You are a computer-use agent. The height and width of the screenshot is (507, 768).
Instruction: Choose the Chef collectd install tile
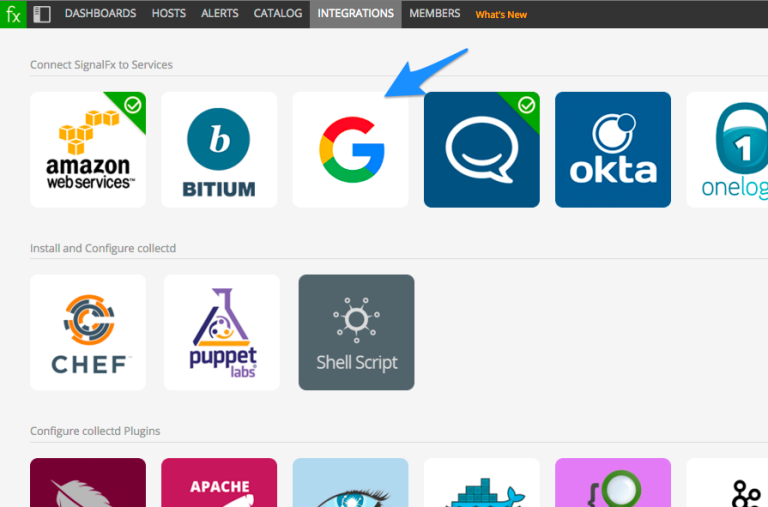click(x=88, y=332)
